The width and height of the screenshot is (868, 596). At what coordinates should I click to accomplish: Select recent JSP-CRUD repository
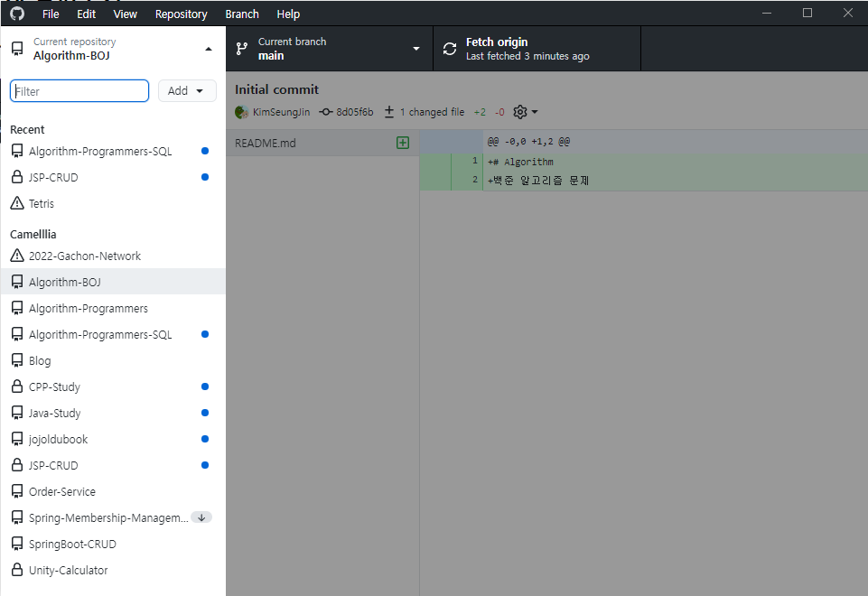point(113,177)
